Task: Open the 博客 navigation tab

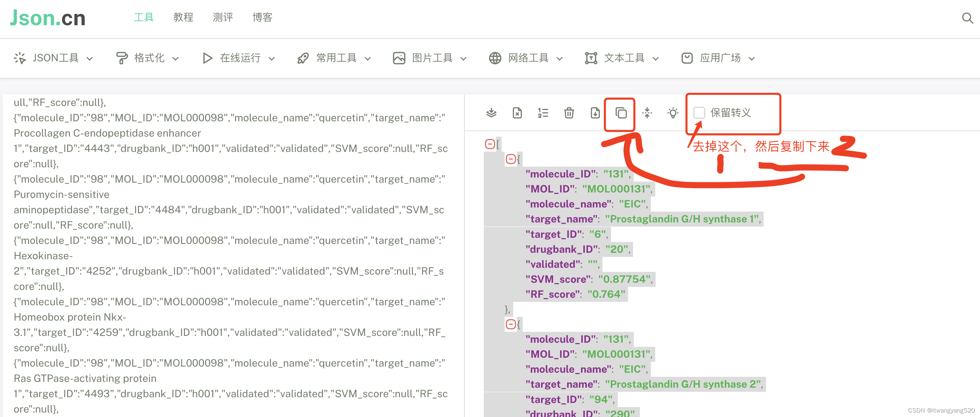Action: coord(262,17)
